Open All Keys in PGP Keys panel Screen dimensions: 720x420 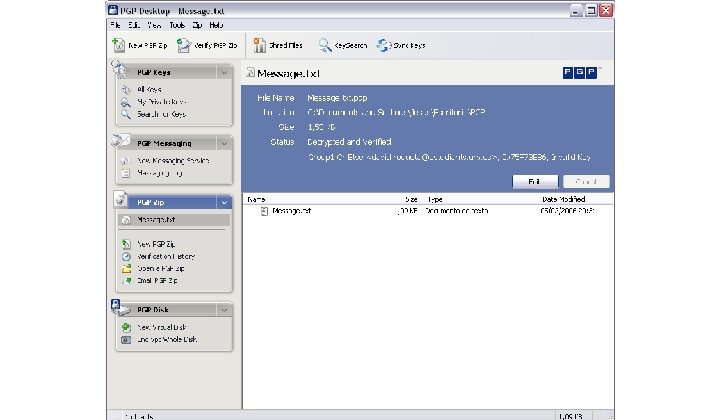click(x=149, y=90)
